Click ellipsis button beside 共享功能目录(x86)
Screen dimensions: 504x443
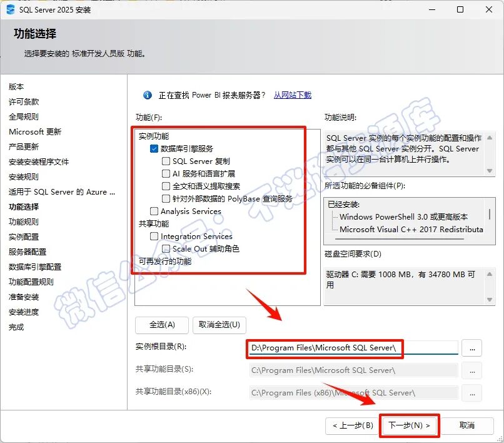pos(472,393)
